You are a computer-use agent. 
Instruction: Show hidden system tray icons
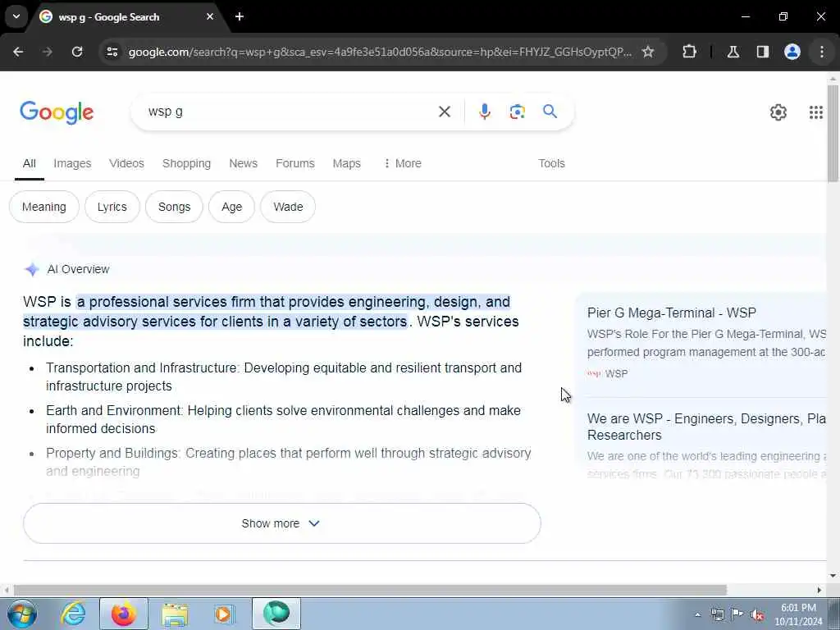pyautogui.click(x=697, y=614)
